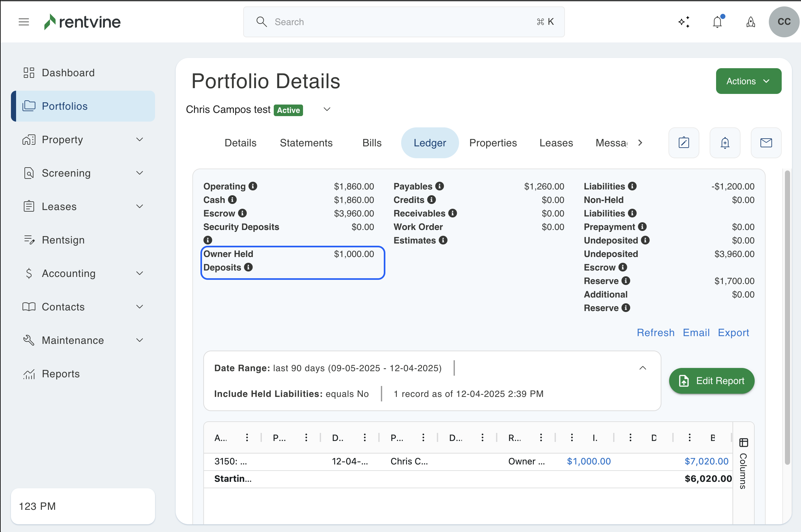Open the Actions dropdown button
Screen dimensions: 801x532
point(749,81)
